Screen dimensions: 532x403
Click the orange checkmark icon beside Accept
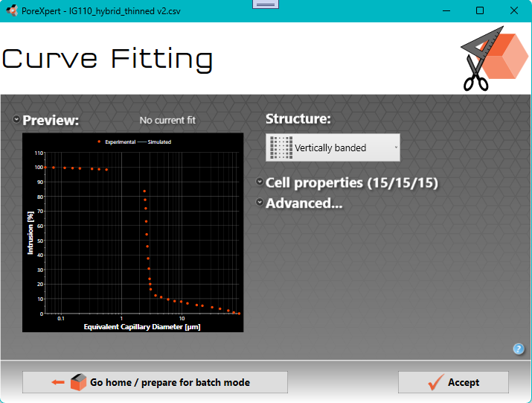point(436,383)
